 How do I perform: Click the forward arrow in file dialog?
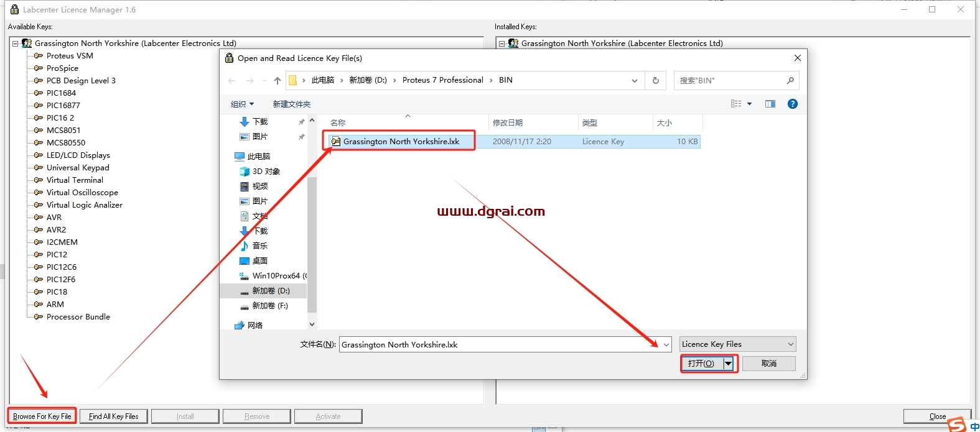click(250, 80)
